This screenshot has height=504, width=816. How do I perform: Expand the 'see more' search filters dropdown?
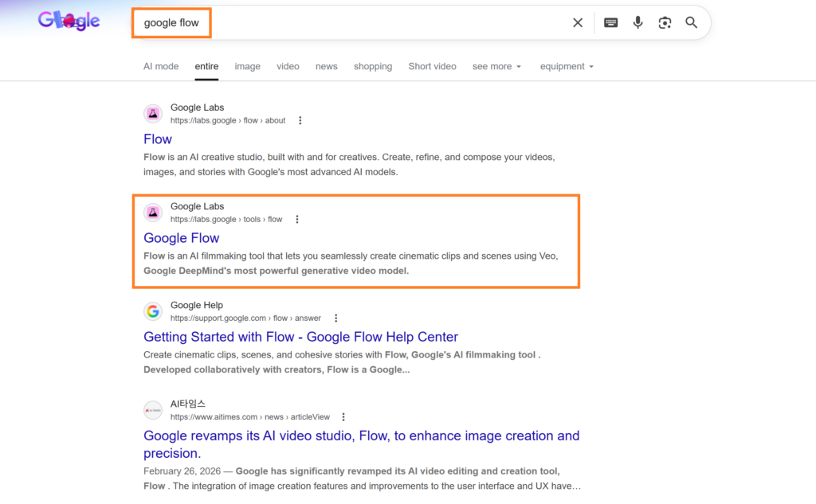coord(496,67)
